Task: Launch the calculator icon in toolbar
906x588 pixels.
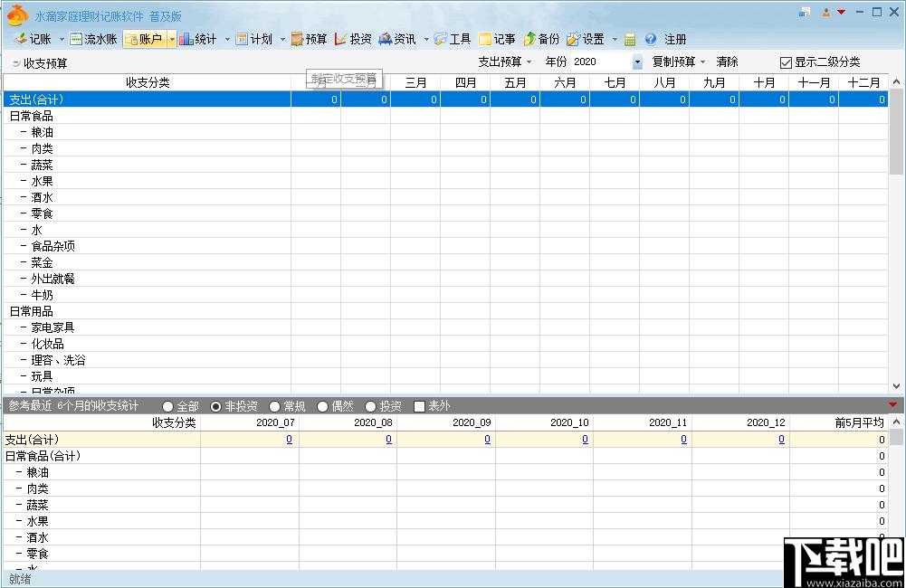Action: click(630, 39)
